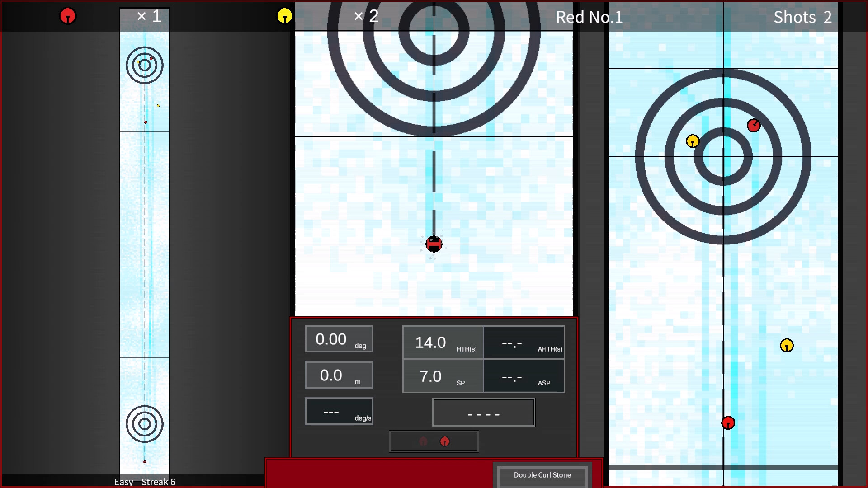Click the yellow score × 2 text

coord(366,16)
